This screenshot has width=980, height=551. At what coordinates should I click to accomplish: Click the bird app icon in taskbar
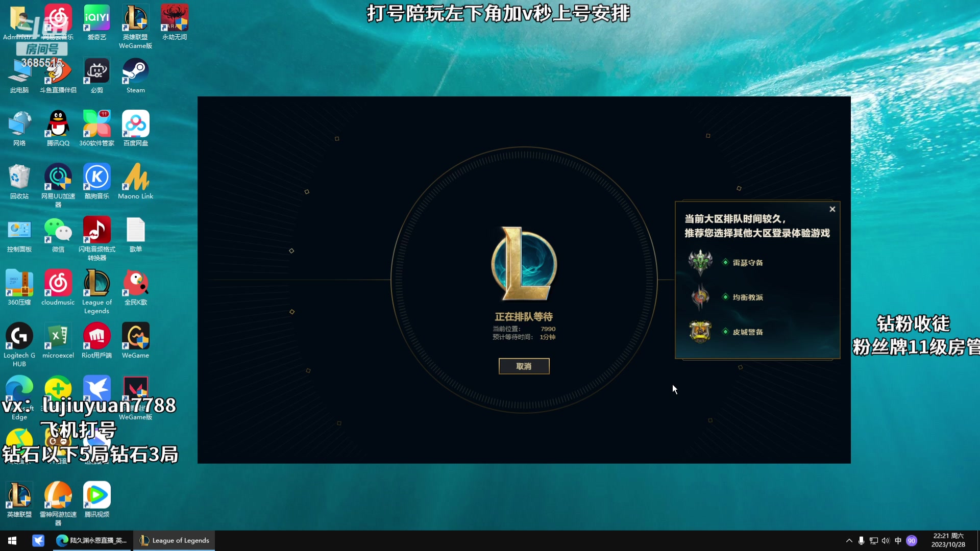tap(38, 541)
